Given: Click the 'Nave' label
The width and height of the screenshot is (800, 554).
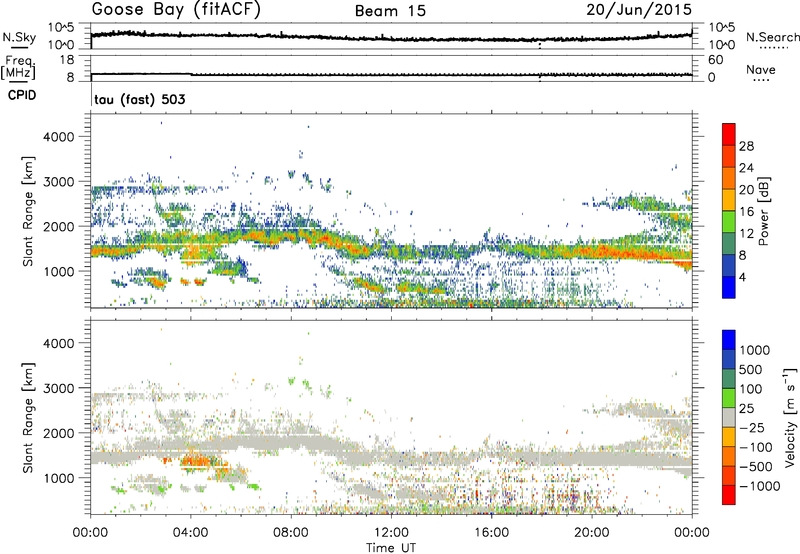Looking at the screenshot, I should [x=761, y=69].
